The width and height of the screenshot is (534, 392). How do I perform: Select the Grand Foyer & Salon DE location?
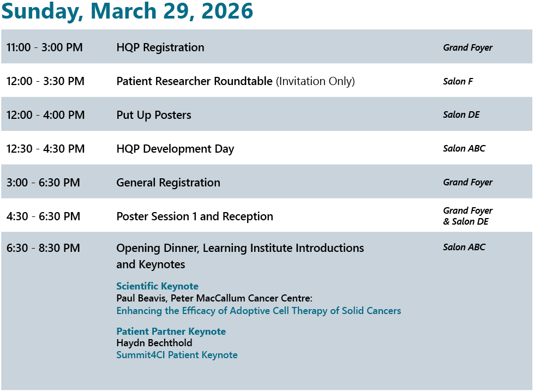pyautogui.click(x=467, y=216)
